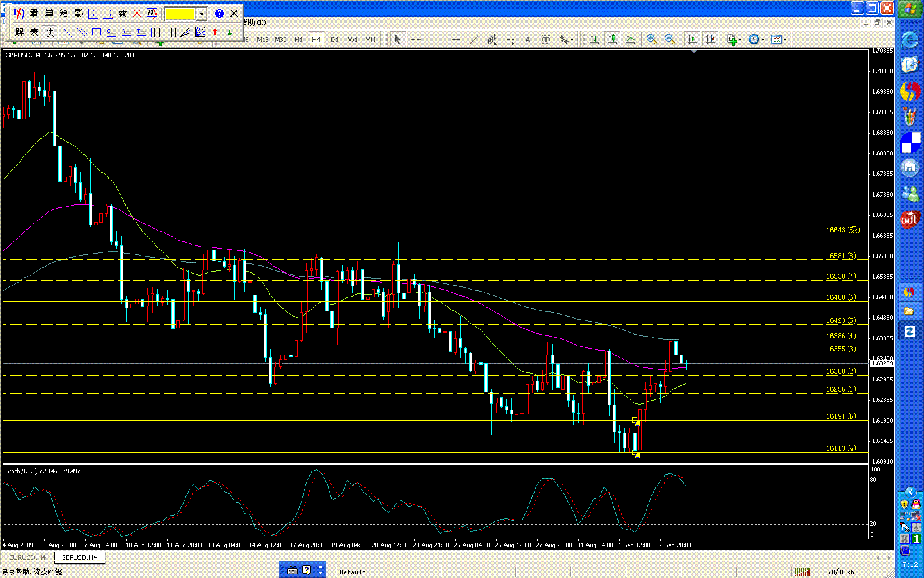Click the 表 button in floating toolbar
This screenshot has height=578, width=924.
click(x=35, y=31)
